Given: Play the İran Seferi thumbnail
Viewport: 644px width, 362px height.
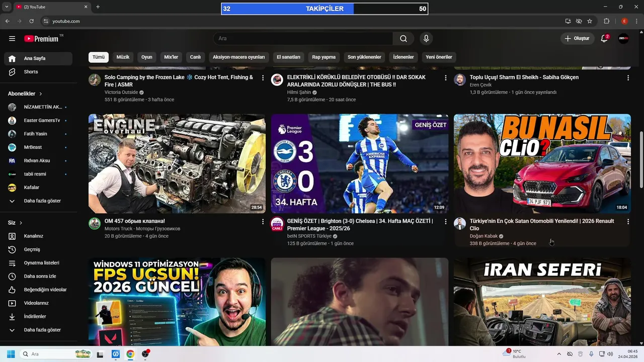Looking at the screenshot, I should (x=542, y=302).
